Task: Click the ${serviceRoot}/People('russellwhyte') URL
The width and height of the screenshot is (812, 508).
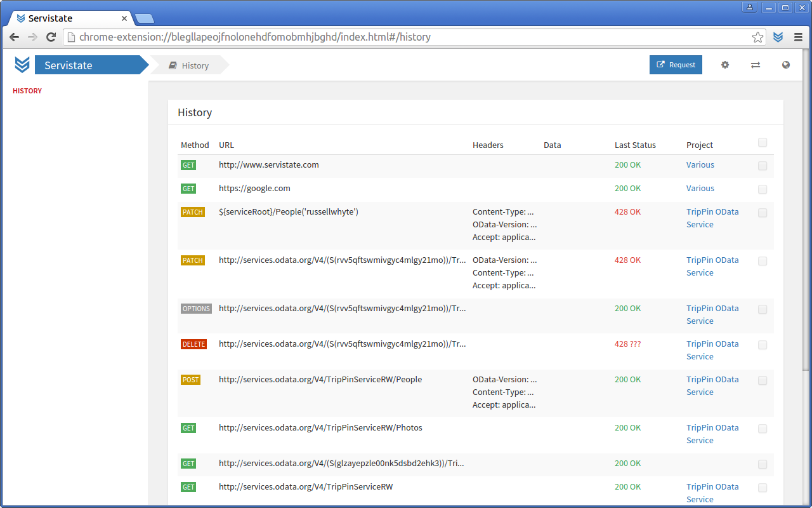Action: coord(289,211)
